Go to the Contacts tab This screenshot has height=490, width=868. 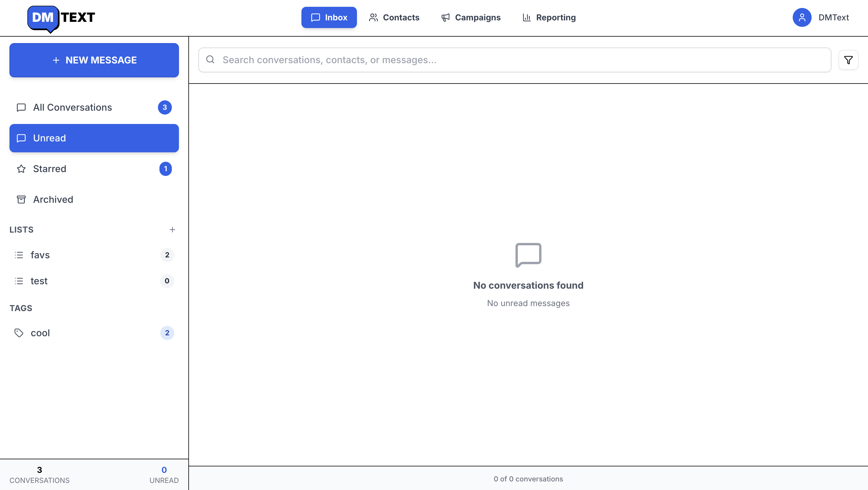click(394, 17)
